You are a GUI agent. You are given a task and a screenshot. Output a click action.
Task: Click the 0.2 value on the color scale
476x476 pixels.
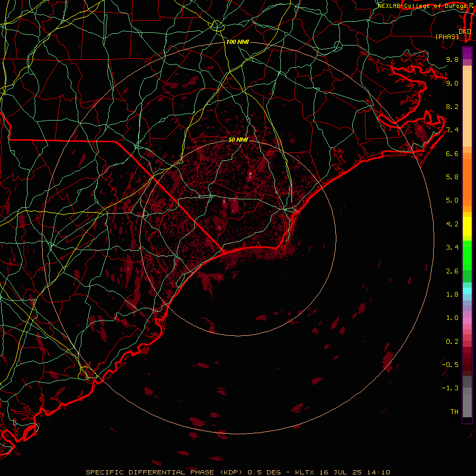(x=452, y=342)
